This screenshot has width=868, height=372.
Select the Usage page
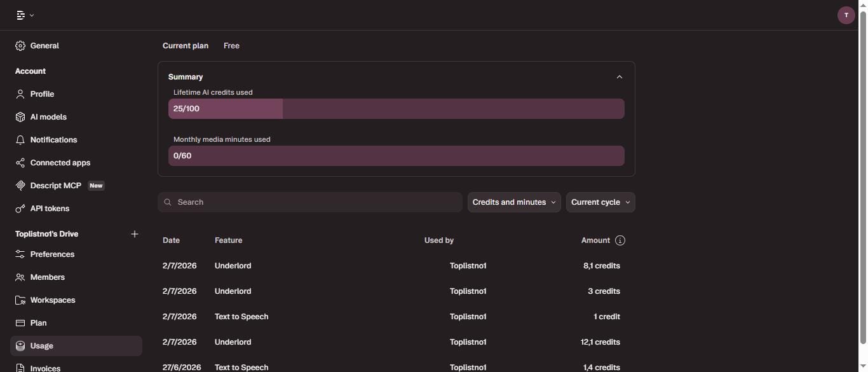76,346
